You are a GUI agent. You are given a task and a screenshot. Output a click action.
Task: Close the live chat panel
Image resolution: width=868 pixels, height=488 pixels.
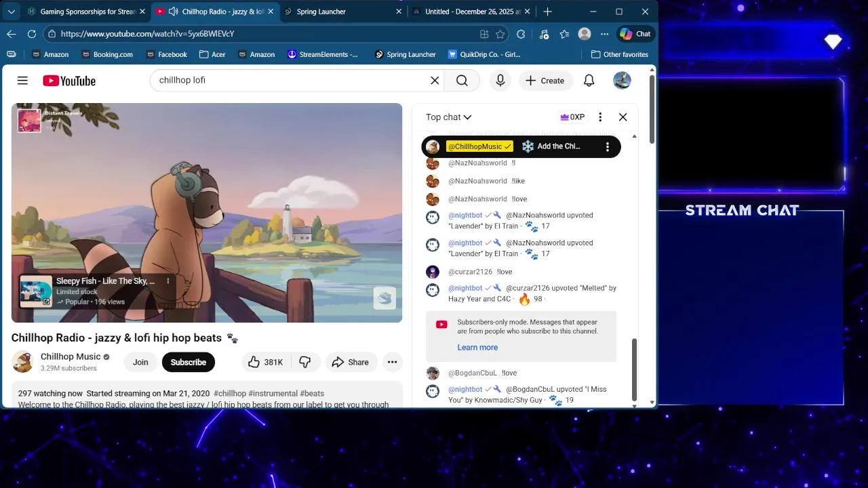pos(623,117)
